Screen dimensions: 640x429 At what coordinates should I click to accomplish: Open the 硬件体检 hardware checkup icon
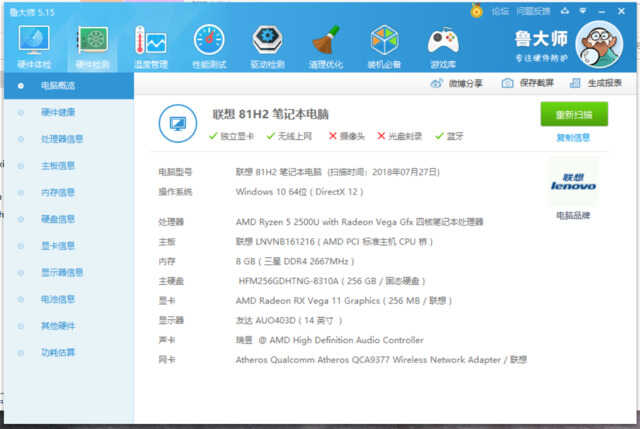pyautogui.click(x=34, y=46)
